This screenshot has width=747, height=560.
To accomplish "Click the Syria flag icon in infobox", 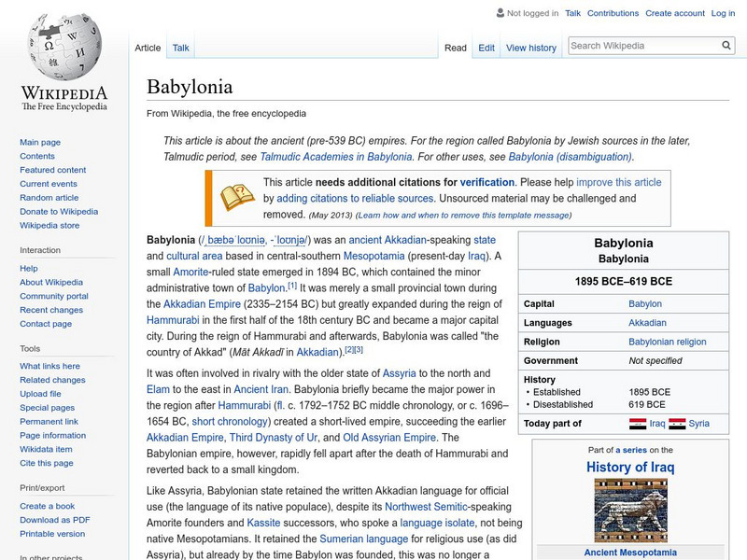I will (x=677, y=424).
